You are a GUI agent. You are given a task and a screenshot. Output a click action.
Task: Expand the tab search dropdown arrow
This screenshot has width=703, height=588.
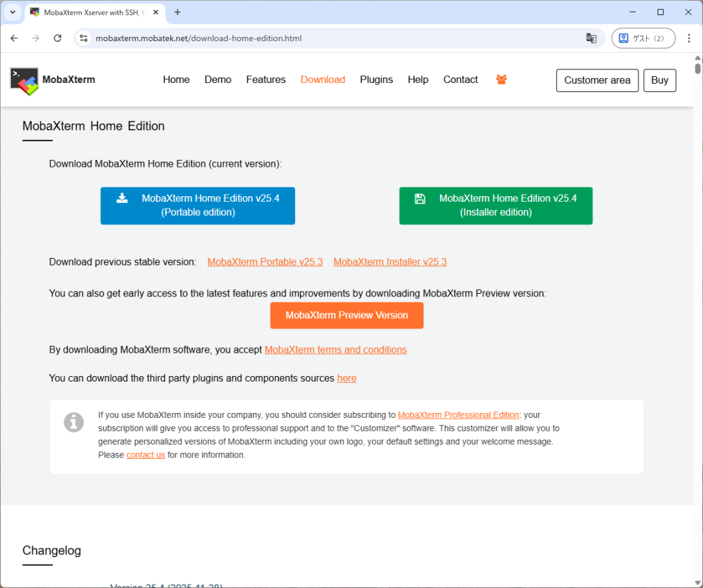pyautogui.click(x=12, y=12)
